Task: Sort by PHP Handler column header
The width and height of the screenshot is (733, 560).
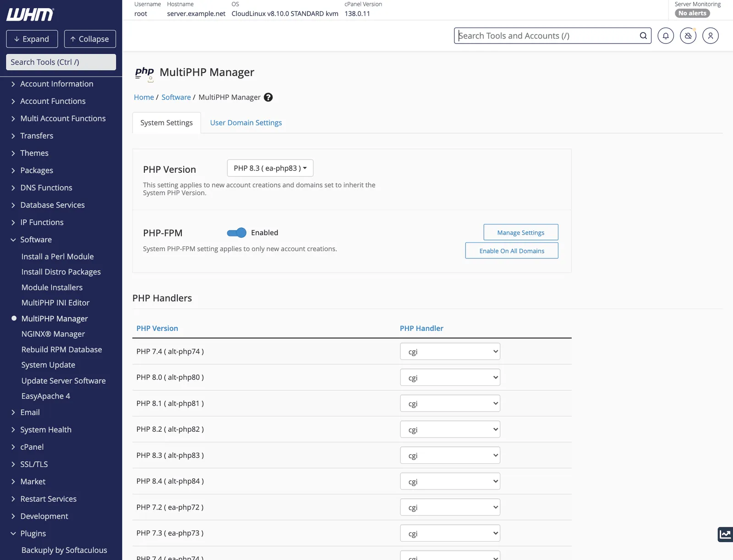Action: pyautogui.click(x=421, y=328)
